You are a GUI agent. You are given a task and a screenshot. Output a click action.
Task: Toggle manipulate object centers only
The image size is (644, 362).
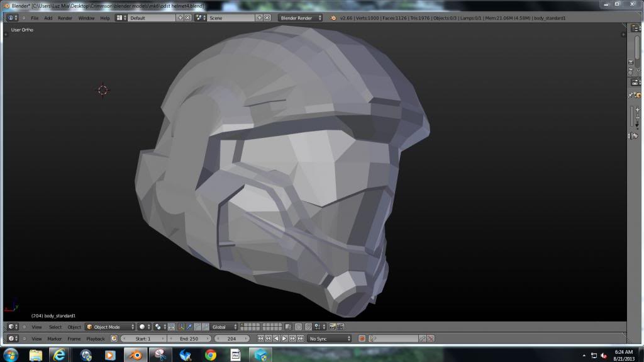click(x=171, y=327)
